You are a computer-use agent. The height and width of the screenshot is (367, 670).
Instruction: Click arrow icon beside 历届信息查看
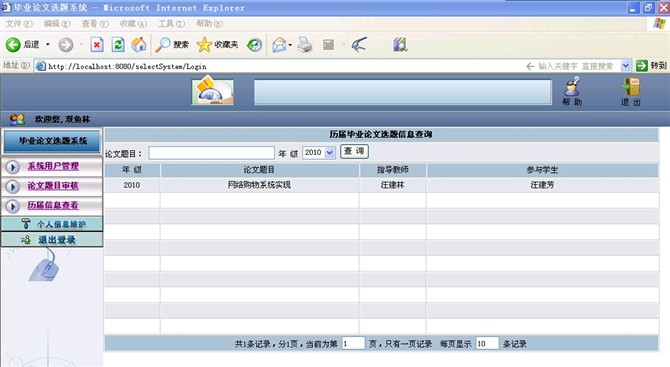tap(13, 206)
